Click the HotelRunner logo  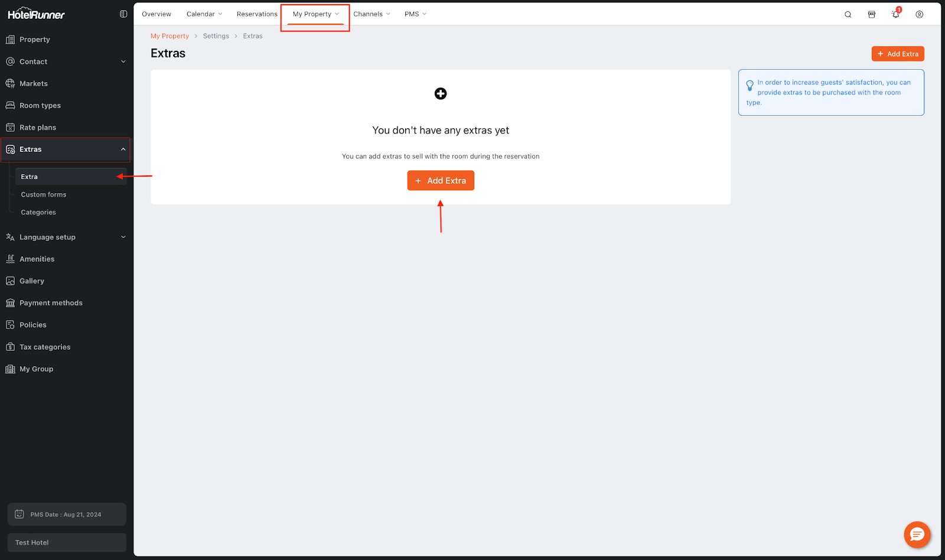37,14
